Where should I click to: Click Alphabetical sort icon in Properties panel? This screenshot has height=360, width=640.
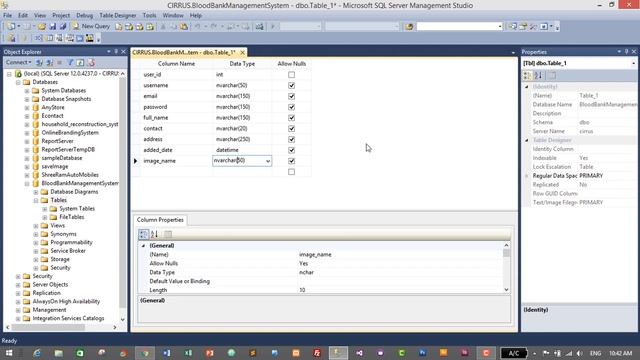[538, 76]
